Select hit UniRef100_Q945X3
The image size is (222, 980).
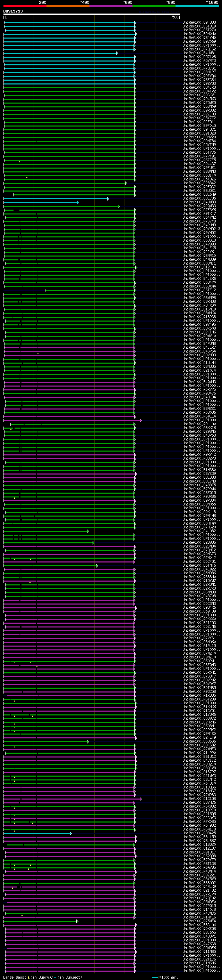[199, 99]
